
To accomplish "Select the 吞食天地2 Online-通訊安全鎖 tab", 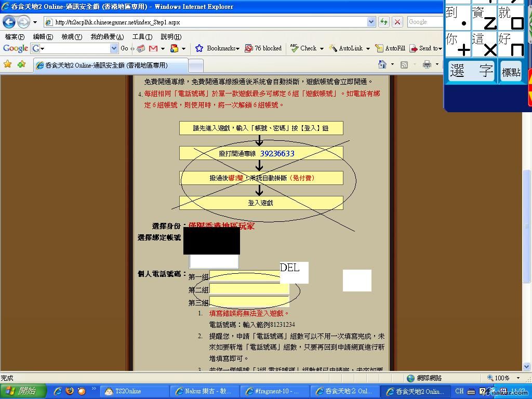I will (x=111, y=65).
